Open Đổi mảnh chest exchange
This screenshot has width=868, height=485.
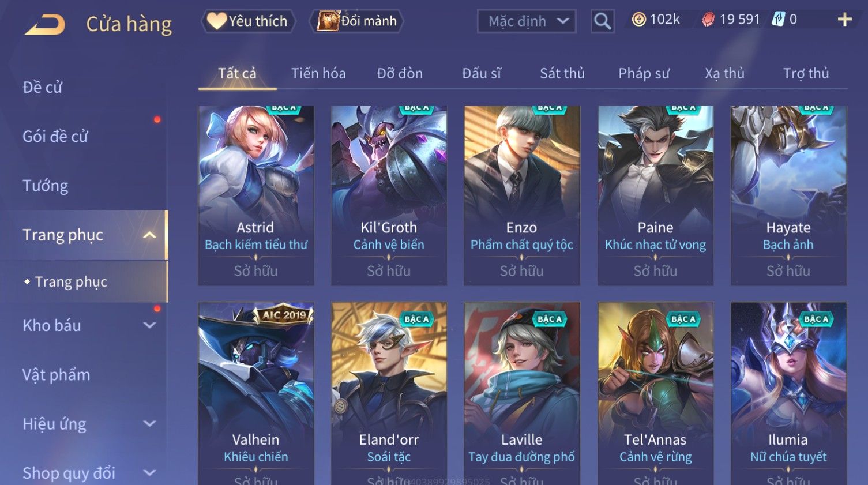[x=357, y=21]
